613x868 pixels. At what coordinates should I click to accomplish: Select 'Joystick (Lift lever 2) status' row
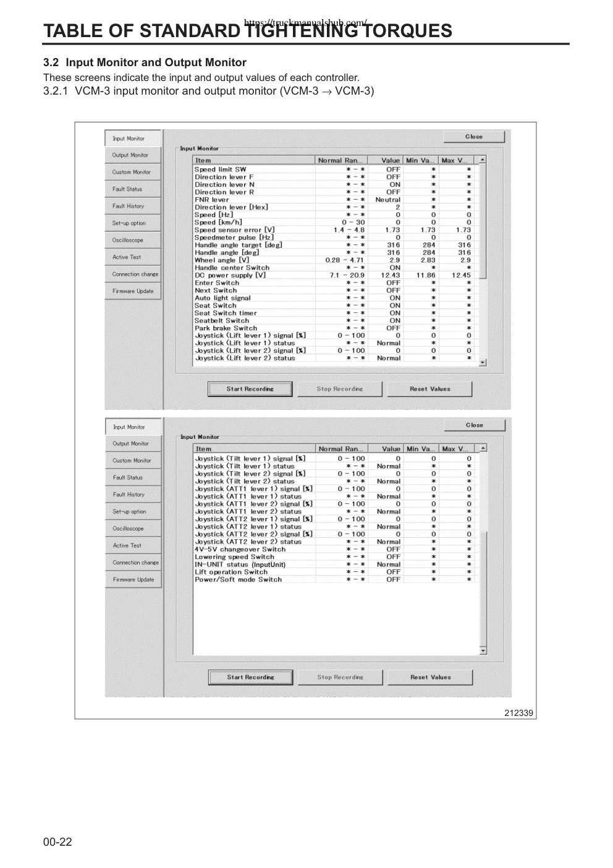pyautogui.click(x=336, y=358)
